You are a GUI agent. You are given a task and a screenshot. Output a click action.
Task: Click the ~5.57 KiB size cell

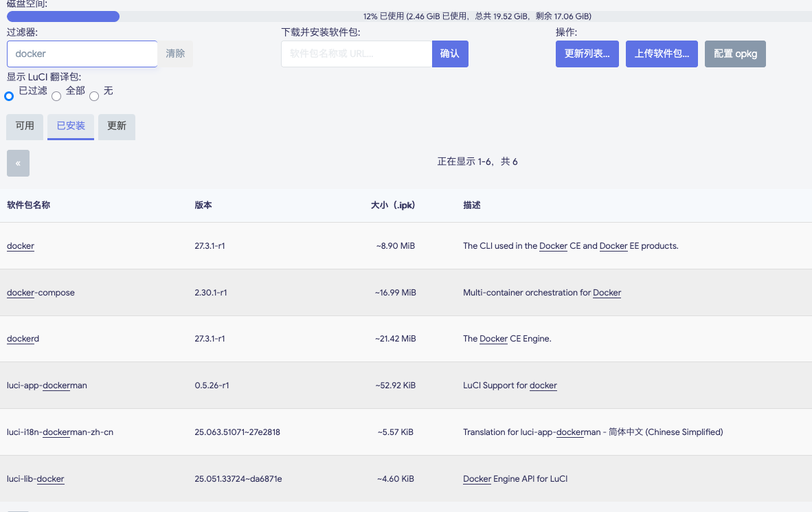point(396,432)
